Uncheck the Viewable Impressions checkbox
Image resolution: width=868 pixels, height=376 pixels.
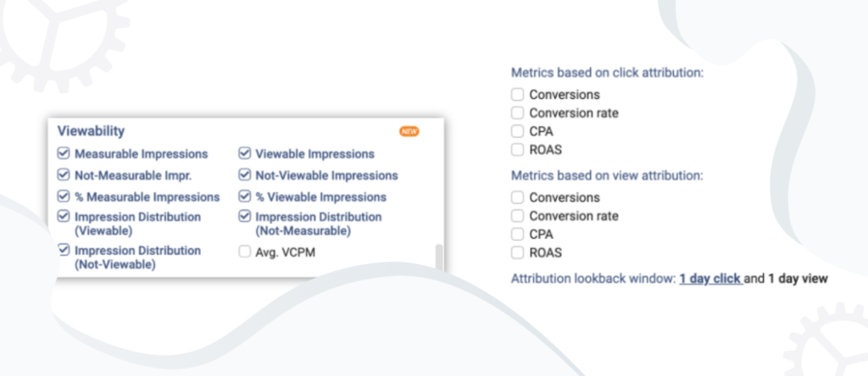[x=245, y=153]
